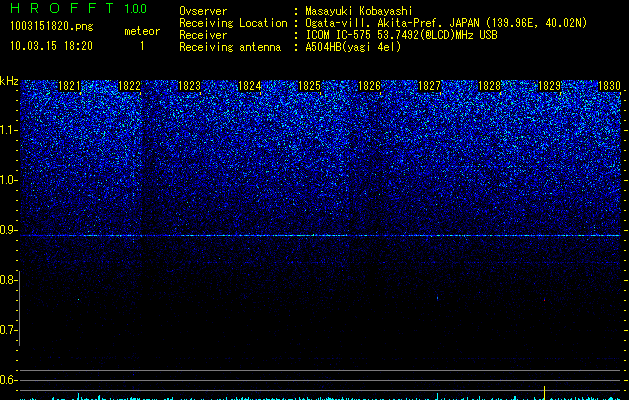The image size is (629, 400).
Task: Click the 0.6 kHz frequency label
Action: coord(8,380)
